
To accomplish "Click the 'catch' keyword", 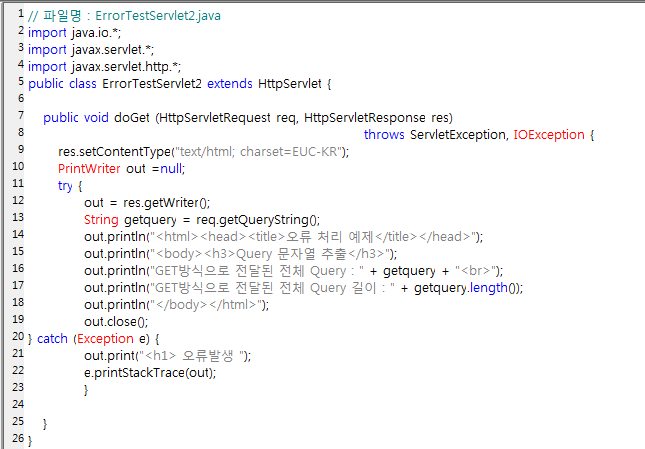I will 52,339.
